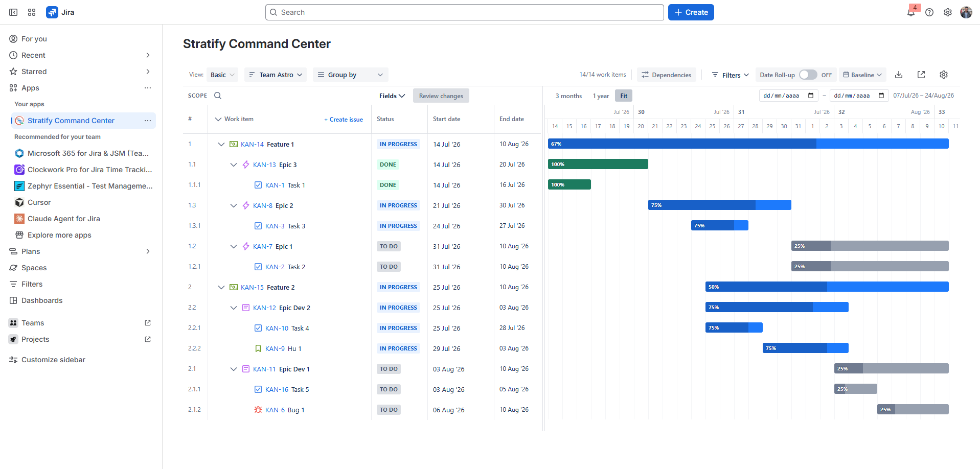Toggle the Date Roll-up switch
The width and height of the screenshot is (980, 469).
[x=808, y=75]
